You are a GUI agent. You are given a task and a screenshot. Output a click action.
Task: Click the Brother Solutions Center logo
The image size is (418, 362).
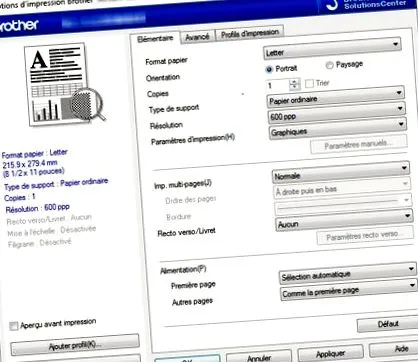[367, 5]
